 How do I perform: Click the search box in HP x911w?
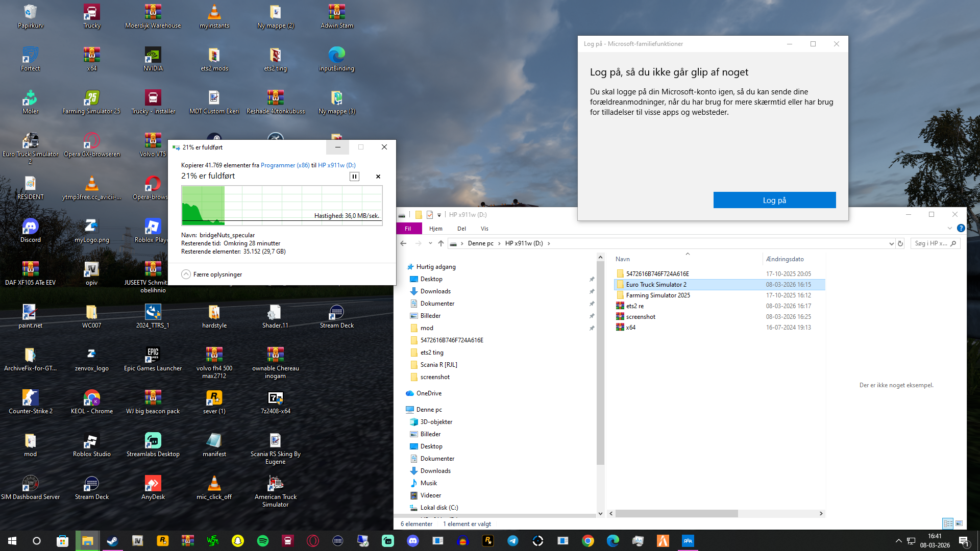[x=932, y=243]
